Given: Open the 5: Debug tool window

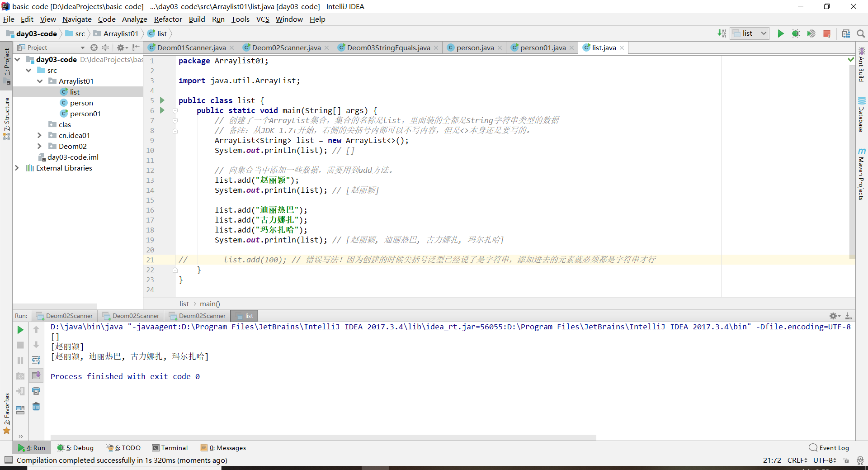Looking at the screenshot, I should pyautogui.click(x=75, y=448).
